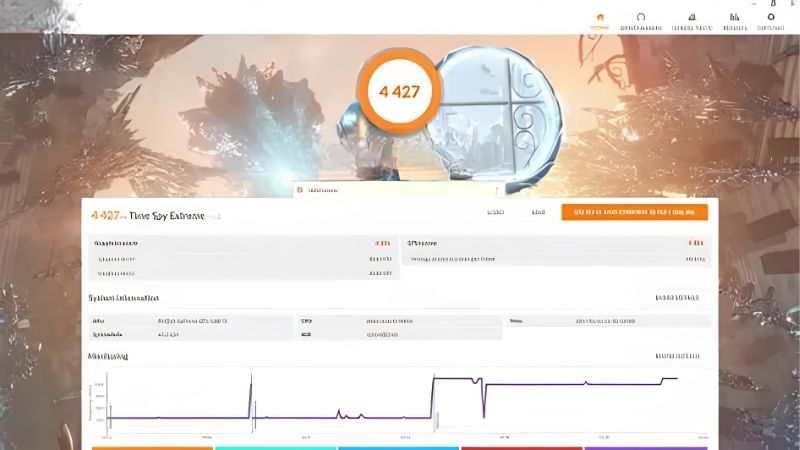The height and width of the screenshot is (450, 800).
Task: Click the Time row in System Information
Action: pos(608,321)
